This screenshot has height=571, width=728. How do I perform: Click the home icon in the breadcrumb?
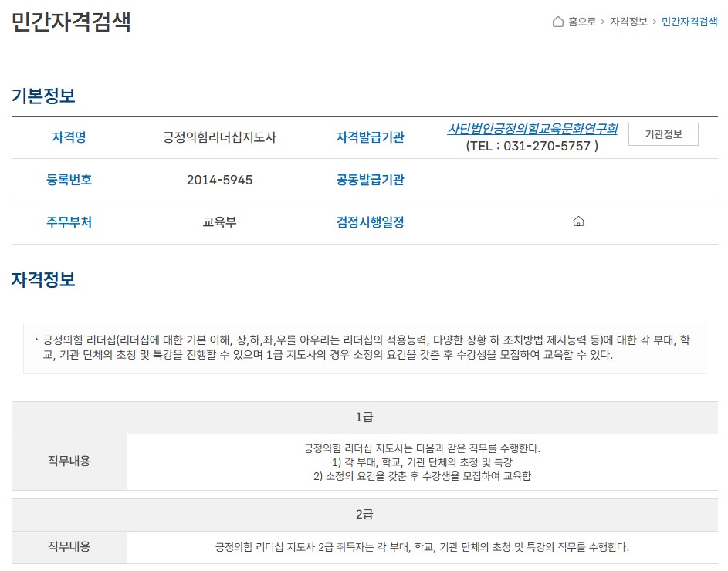tap(558, 22)
